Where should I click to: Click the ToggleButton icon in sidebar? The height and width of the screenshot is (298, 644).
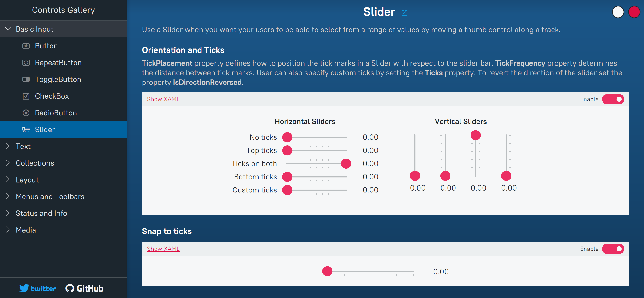(x=26, y=80)
